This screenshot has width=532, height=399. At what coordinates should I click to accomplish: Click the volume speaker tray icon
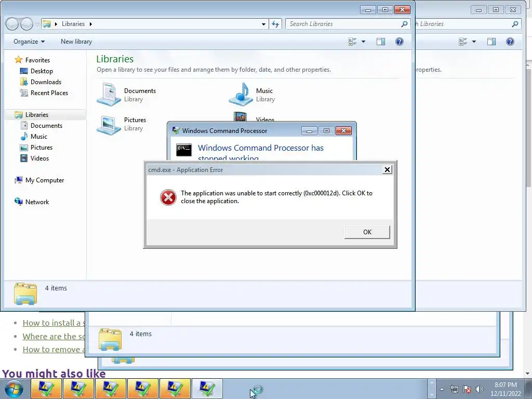point(479,389)
